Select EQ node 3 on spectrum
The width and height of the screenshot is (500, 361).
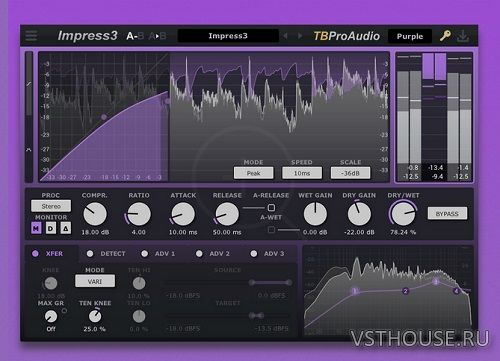436,282
